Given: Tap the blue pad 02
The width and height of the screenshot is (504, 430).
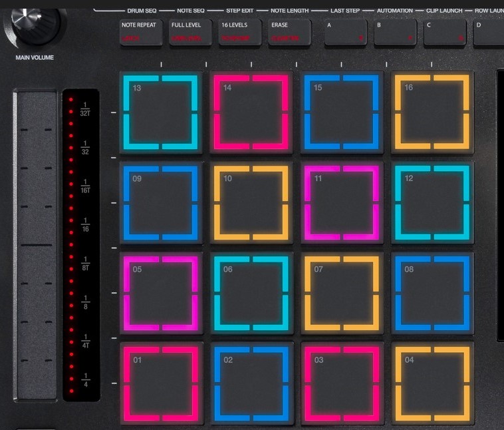Looking at the screenshot, I should point(251,383).
